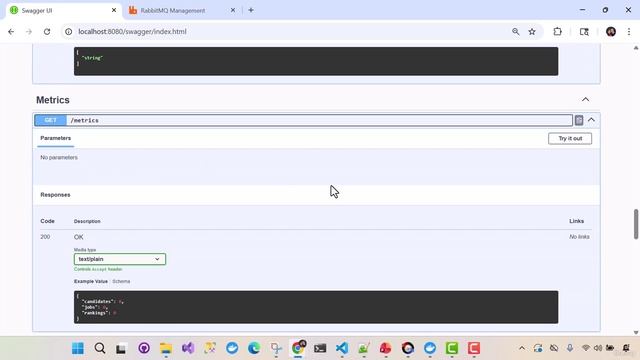The height and width of the screenshot is (360, 640).
Task: Open the Windows Start menu
Action: point(78,348)
